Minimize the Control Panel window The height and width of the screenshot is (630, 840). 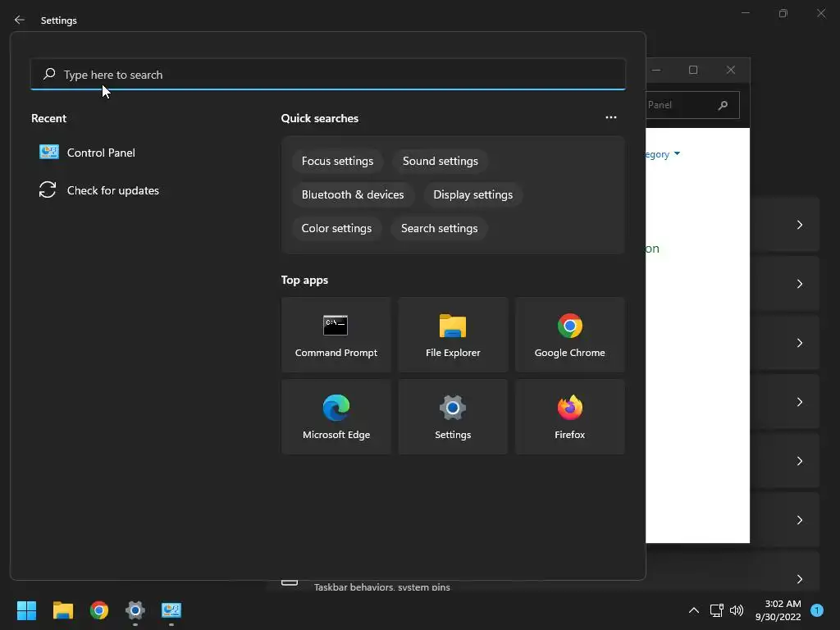tap(656, 71)
